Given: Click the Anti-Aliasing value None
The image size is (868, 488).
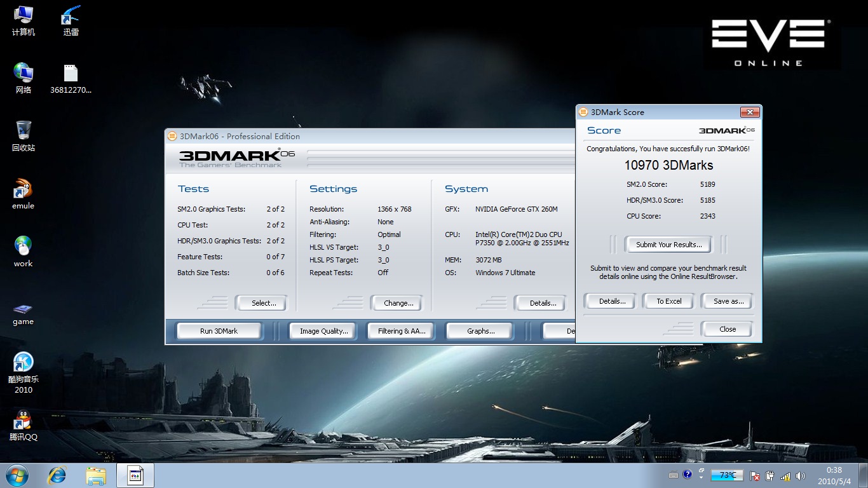Looking at the screenshot, I should coord(386,222).
